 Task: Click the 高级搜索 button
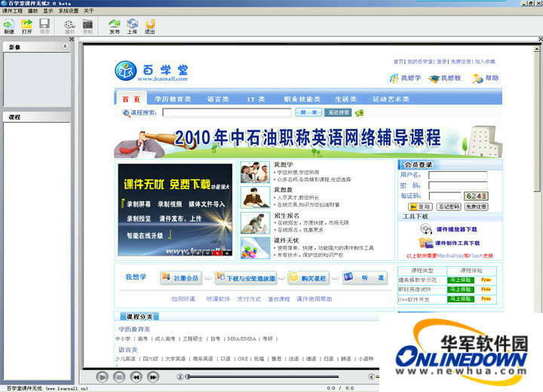tap(338, 112)
